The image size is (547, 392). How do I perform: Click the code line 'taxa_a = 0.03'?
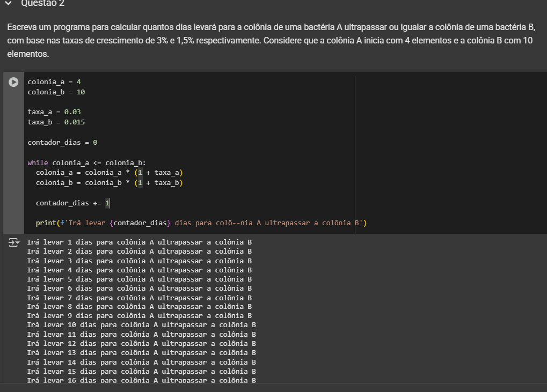(54, 112)
